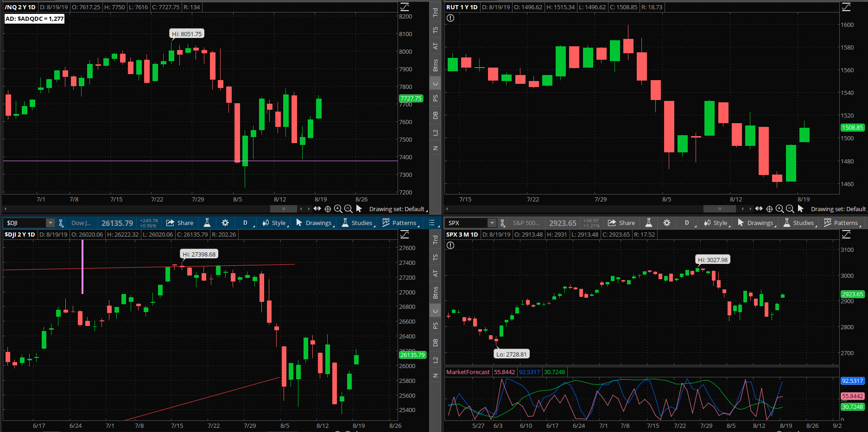Select the pointer tool under /NQ chart
The image size is (868, 432).
[359, 209]
